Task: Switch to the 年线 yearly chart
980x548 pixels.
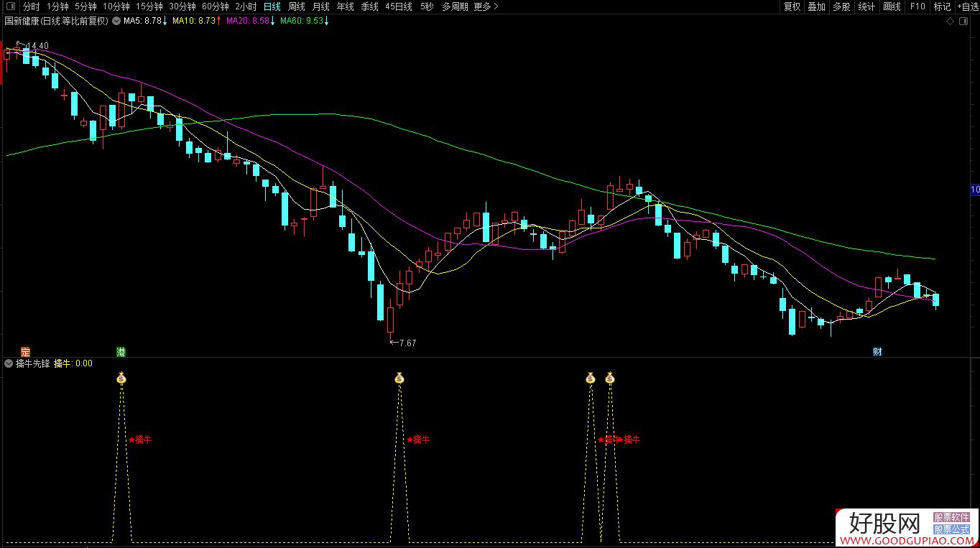Action: (x=345, y=6)
